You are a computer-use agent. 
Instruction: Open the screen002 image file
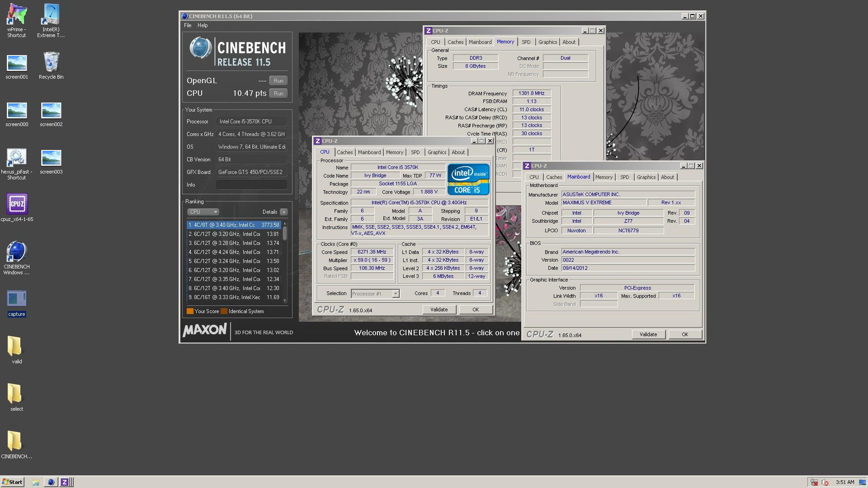51,114
